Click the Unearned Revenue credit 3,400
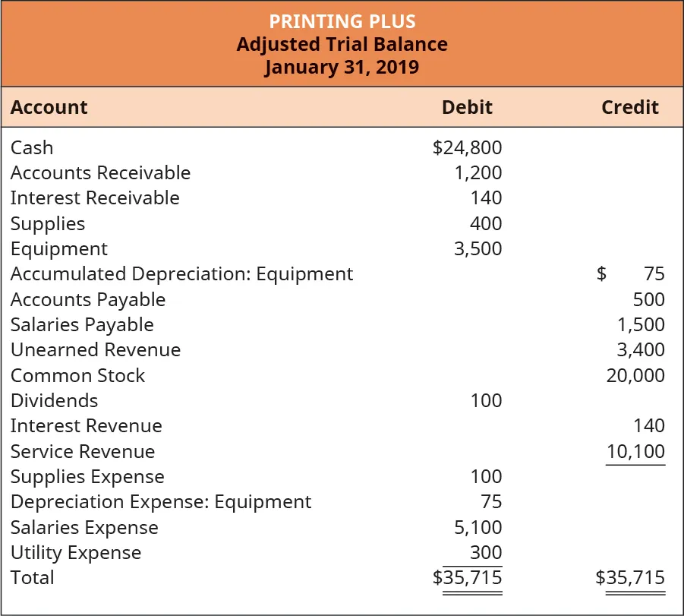Screen dimensions: 684x616 (x=641, y=350)
